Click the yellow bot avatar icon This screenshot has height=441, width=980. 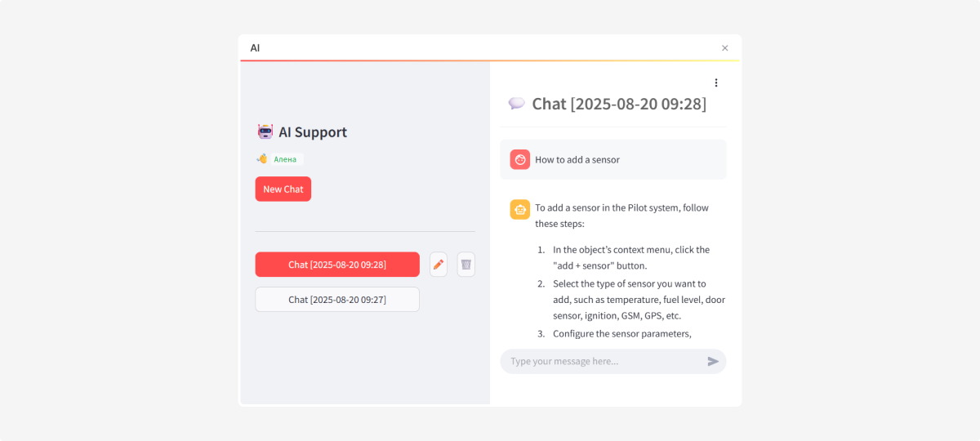tap(520, 209)
